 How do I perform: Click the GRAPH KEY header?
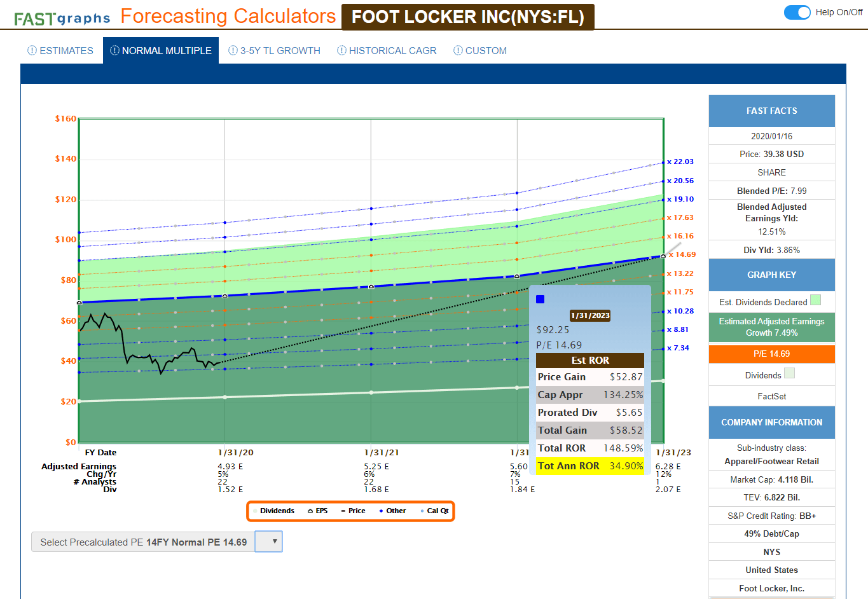772,275
